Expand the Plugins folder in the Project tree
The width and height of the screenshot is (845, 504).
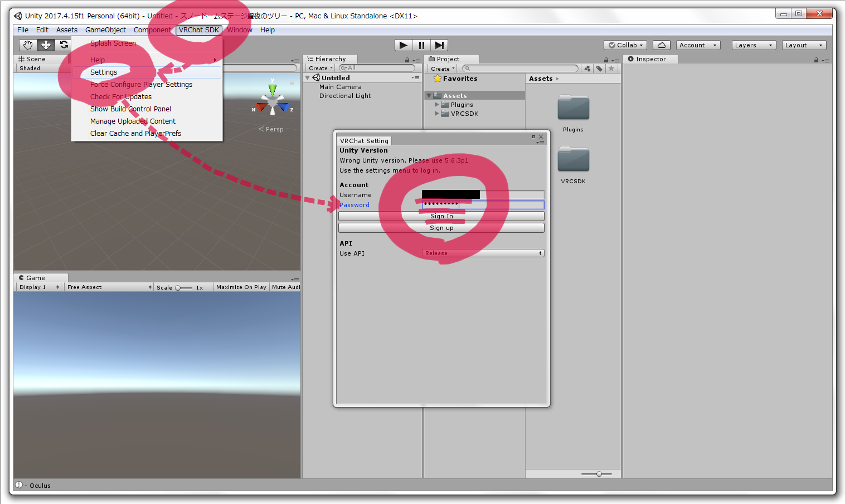click(437, 105)
